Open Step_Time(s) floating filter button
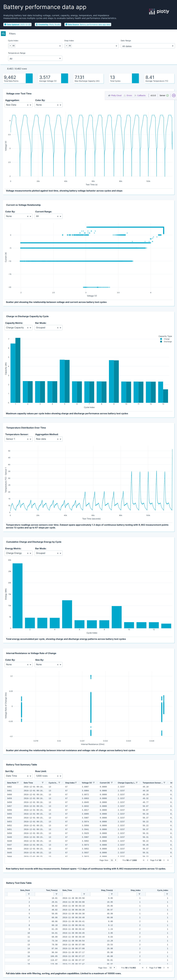 tap(112, 894)
